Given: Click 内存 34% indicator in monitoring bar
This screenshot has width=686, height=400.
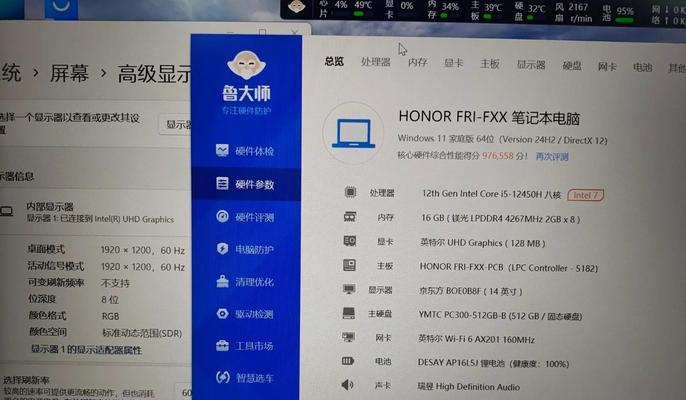Looking at the screenshot, I should 444,9.
